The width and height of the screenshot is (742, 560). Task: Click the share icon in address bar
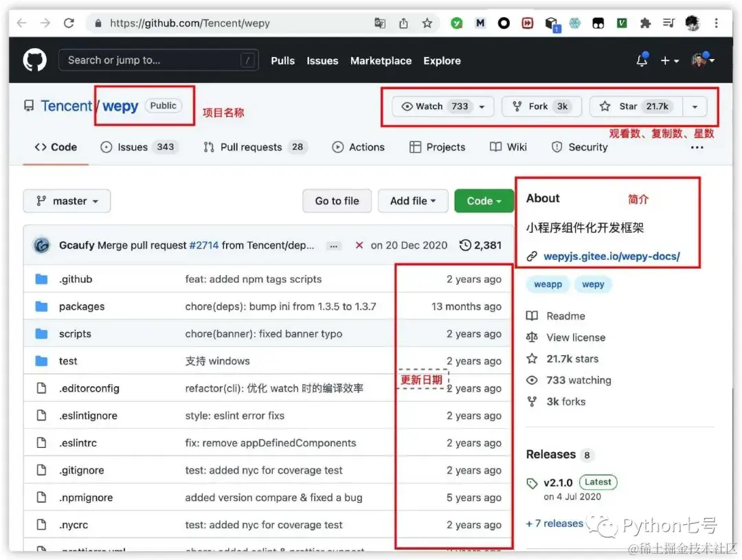point(403,23)
